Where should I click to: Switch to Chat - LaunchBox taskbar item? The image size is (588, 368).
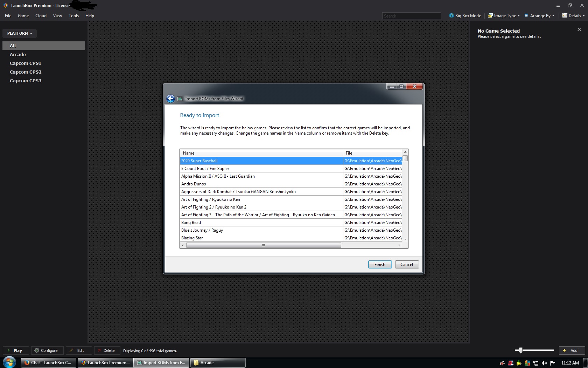pos(49,363)
